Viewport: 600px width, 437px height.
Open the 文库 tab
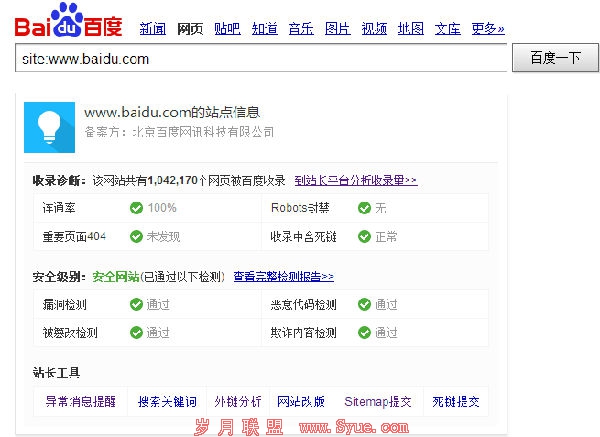447,29
